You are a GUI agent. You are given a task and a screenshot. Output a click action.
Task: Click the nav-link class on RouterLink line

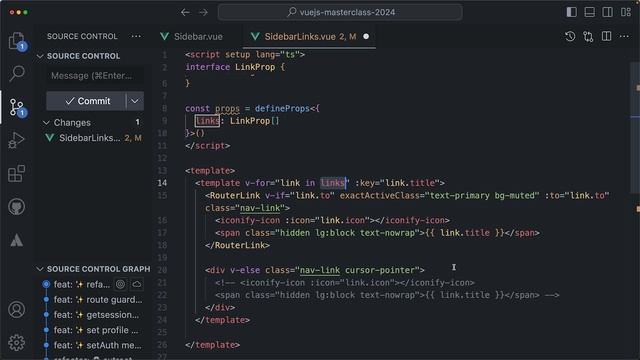260,208
